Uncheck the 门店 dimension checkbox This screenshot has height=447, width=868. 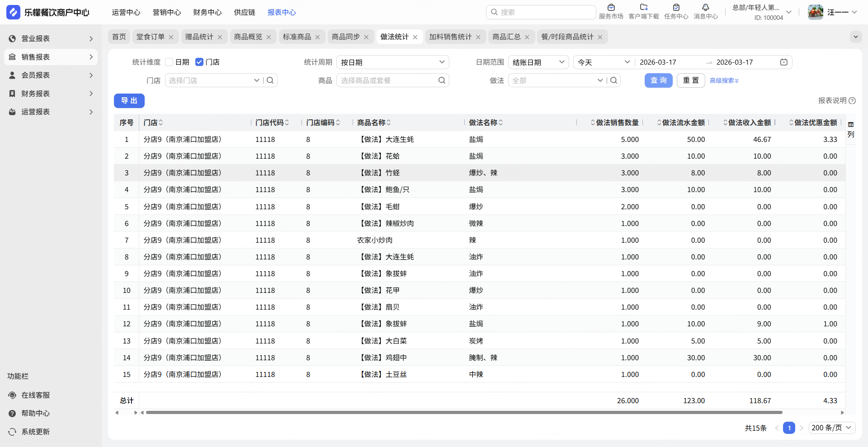point(199,62)
